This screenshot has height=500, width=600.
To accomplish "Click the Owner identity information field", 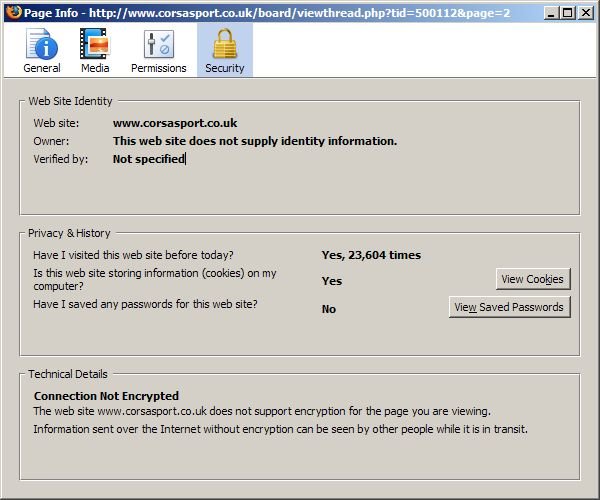I will [x=254, y=141].
